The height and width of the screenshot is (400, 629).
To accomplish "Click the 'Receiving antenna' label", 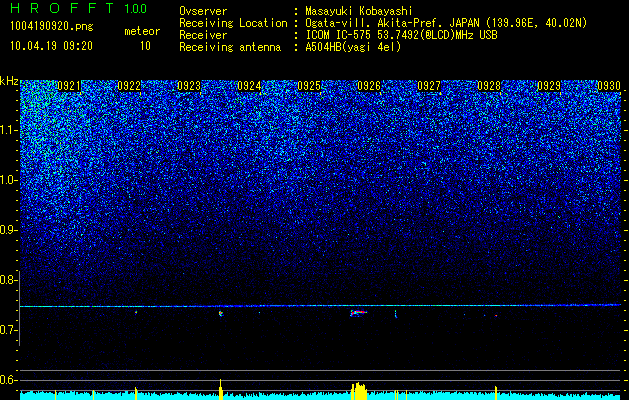I will (x=230, y=47).
